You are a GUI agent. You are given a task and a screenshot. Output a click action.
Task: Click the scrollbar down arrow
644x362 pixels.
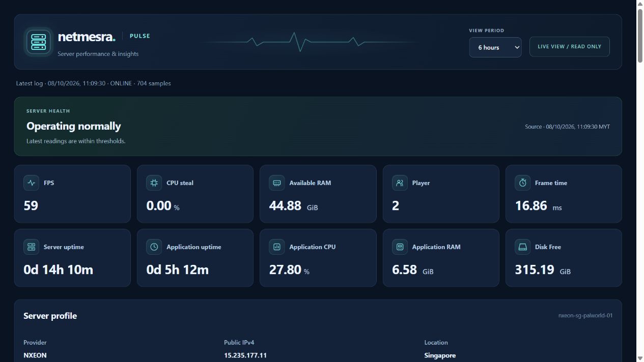coord(640,358)
